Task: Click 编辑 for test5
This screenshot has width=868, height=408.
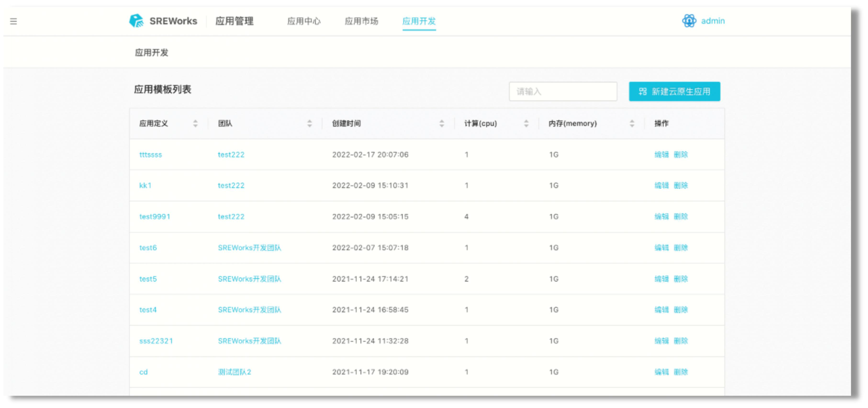Action: coord(661,279)
